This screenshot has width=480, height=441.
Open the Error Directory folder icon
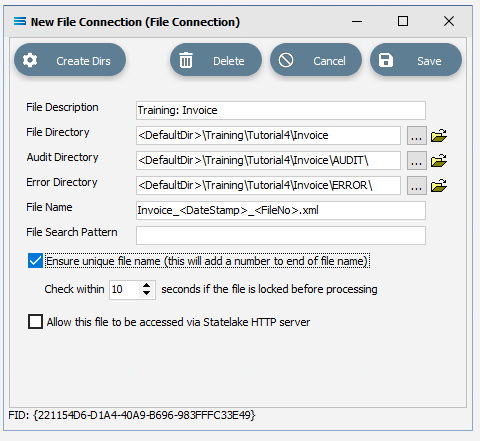click(x=439, y=186)
